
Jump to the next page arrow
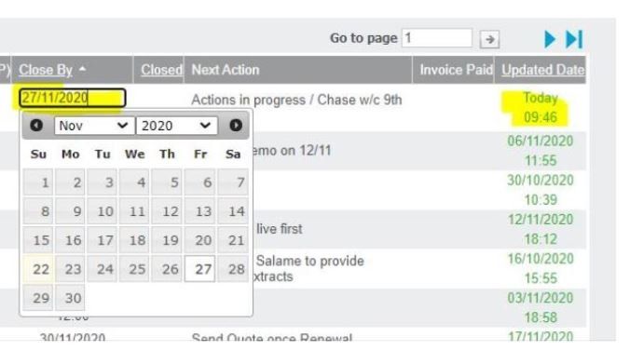pyautogui.click(x=550, y=39)
